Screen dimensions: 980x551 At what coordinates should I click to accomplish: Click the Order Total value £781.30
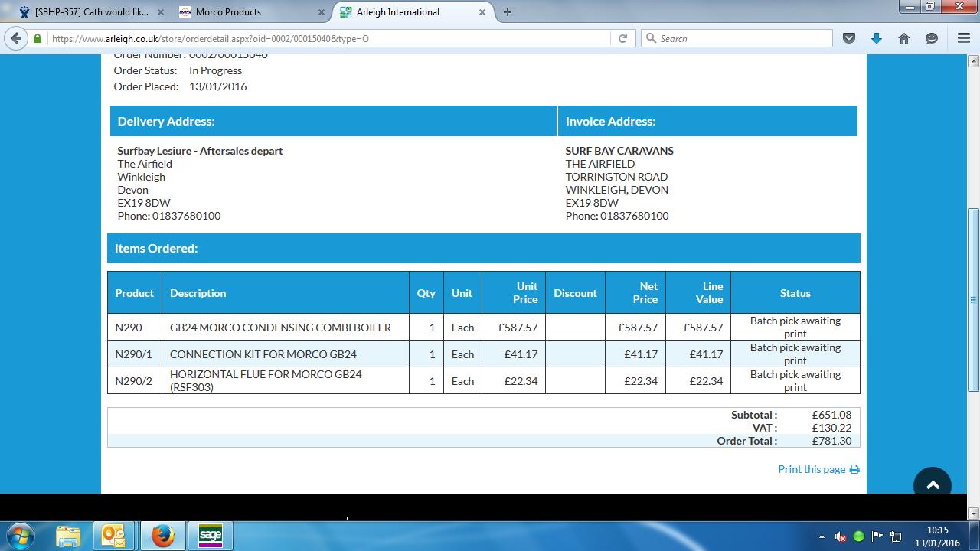832,441
